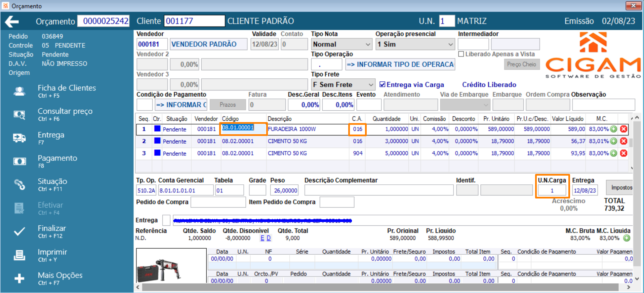Click the Crédito Liberado text
The height and width of the screenshot is (293, 644).
pos(489,84)
